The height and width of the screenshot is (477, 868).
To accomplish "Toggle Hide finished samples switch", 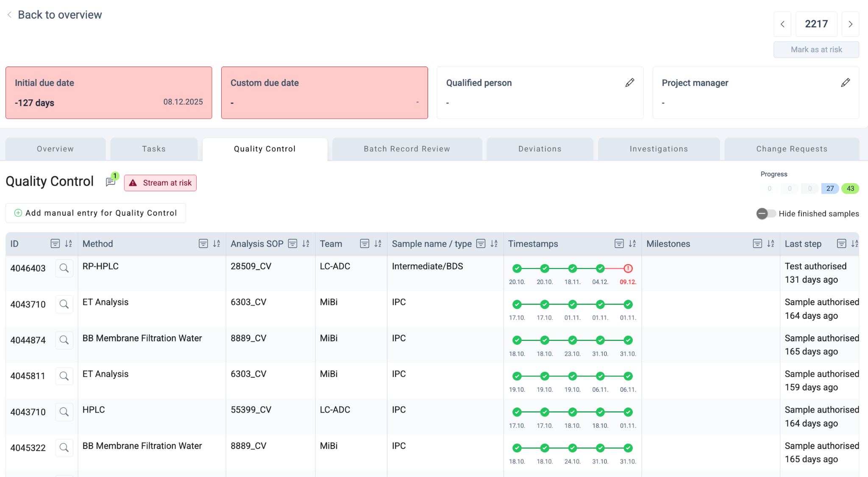I will [765, 214].
